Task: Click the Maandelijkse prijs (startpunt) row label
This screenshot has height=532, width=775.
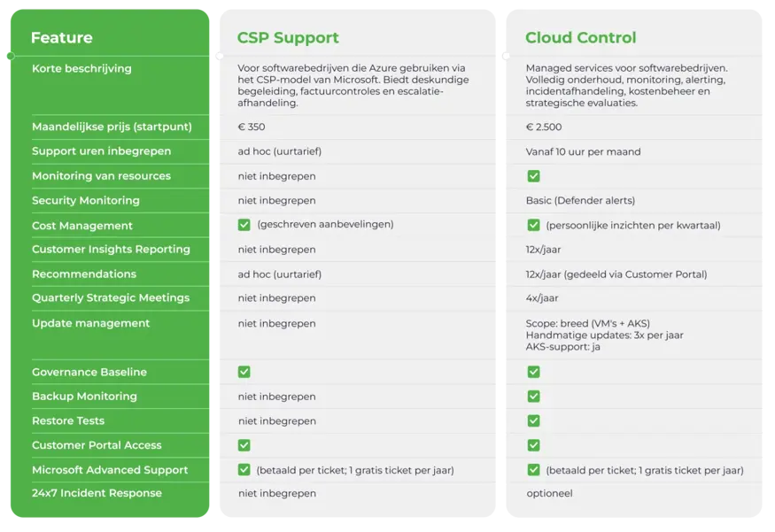Action: [x=112, y=127]
